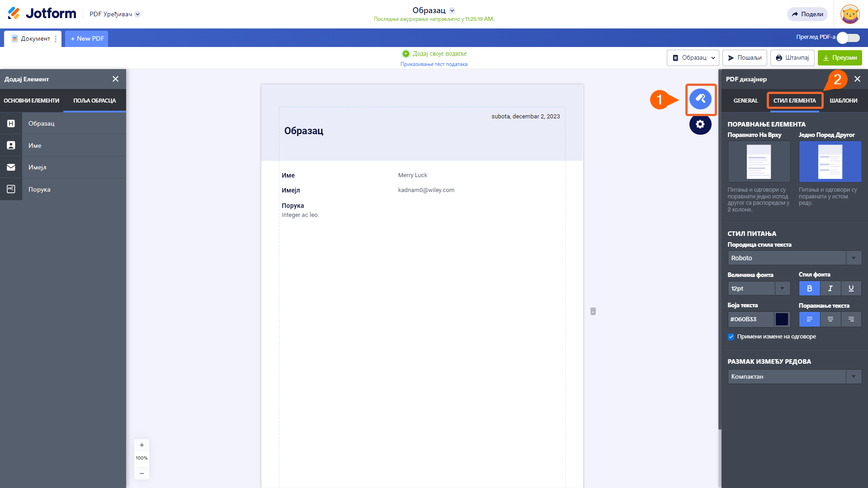Image resolution: width=868 pixels, height=488 pixels.
Task: Zoom in with the plus icon
Action: click(x=142, y=445)
